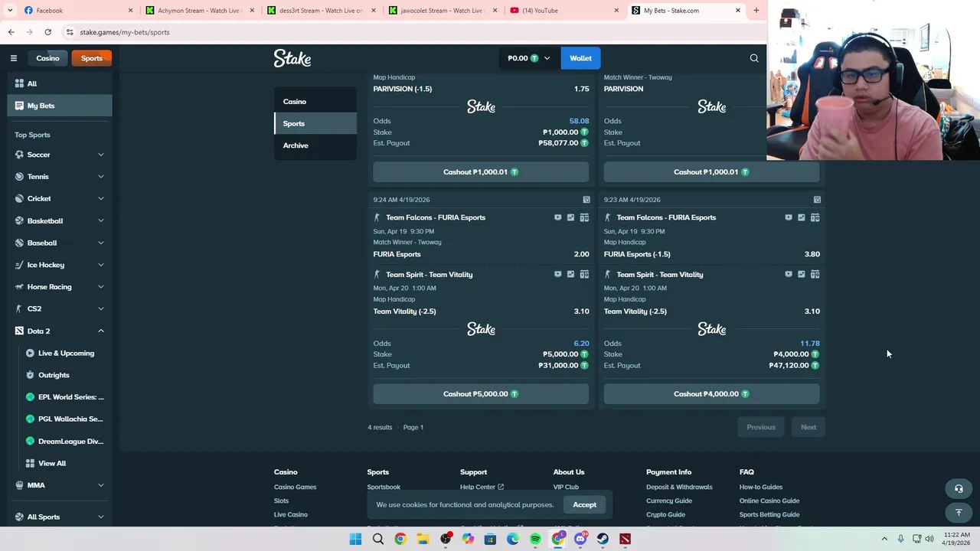Open live stream icon for Falcons-FURIA in 9:23 bet
This screenshot has width=980, height=551.
point(788,217)
